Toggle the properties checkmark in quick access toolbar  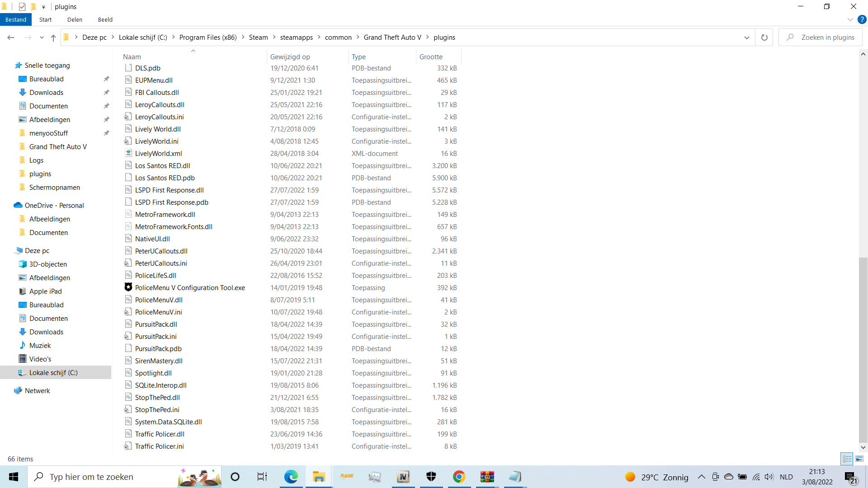(22, 7)
